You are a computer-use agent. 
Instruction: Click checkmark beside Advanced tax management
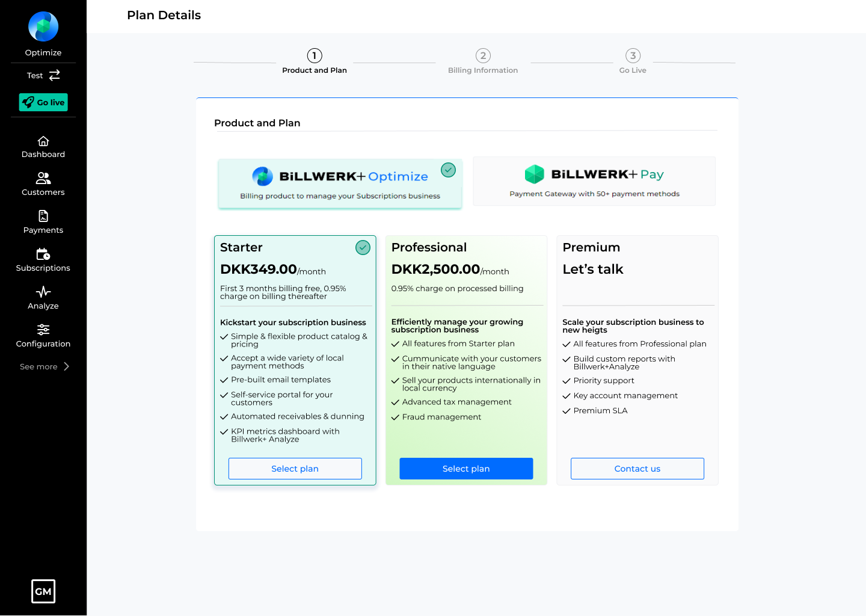pos(395,402)
